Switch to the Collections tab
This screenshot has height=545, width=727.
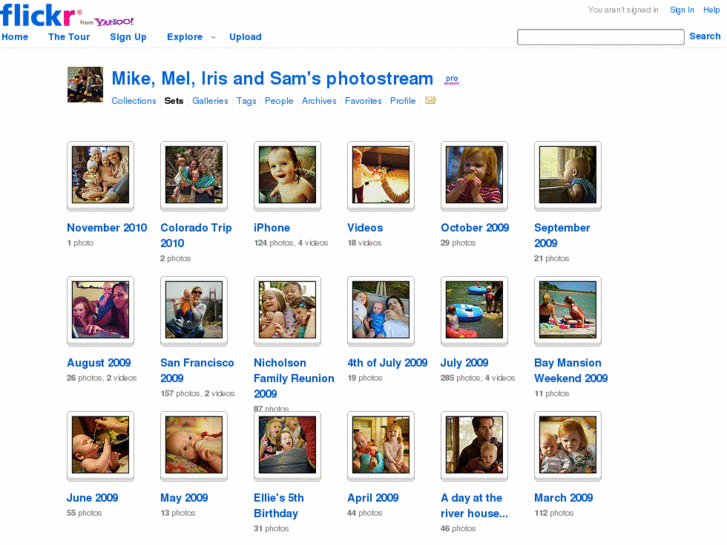point(134,101)
